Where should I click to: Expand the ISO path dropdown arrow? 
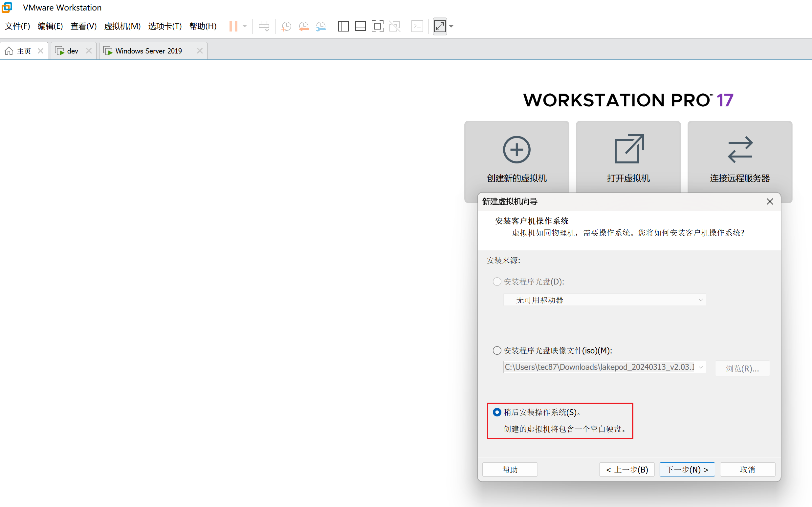tap(701, 367)
